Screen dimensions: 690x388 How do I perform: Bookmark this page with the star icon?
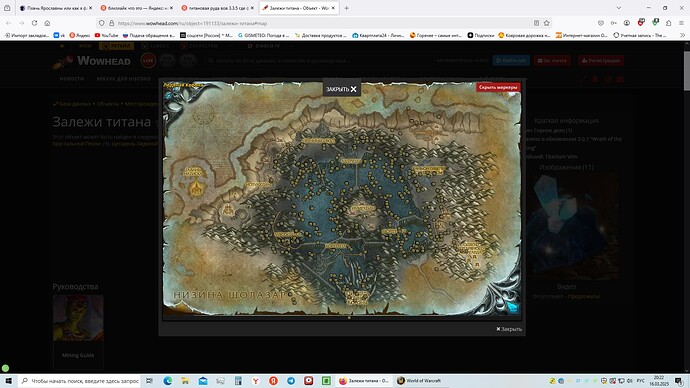click(x=547, y=23)
